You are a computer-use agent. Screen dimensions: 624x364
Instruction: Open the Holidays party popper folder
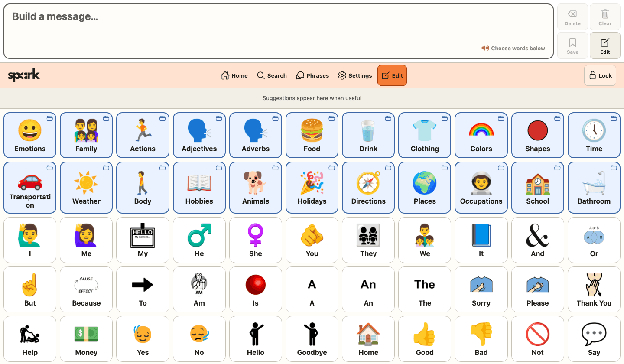[312, 188]
